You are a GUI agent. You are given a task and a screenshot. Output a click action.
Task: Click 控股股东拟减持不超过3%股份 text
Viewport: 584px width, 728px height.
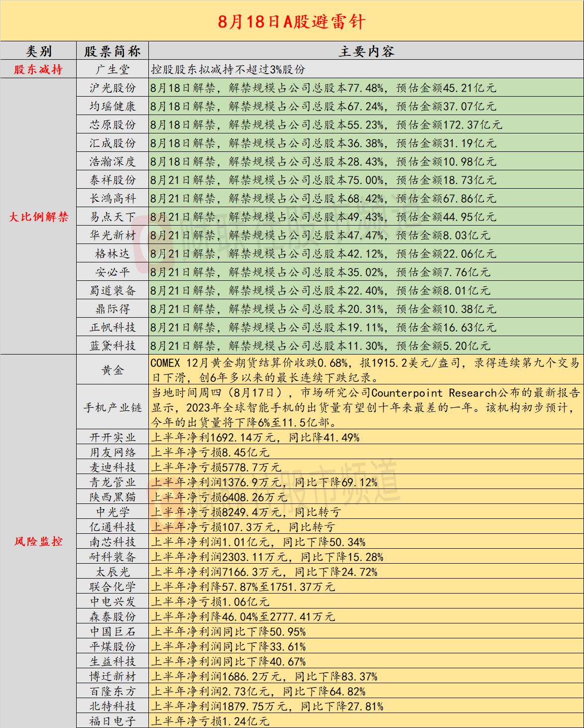(228, 69)
